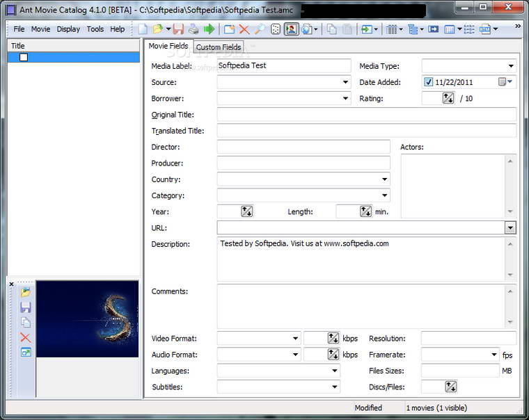Click the HTML display icon

[485, 29]
